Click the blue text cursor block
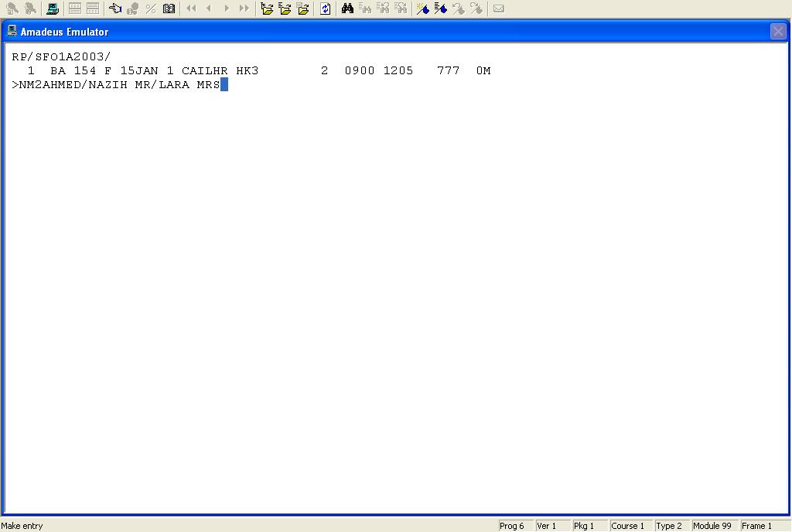Viewport: 792px width, 532px height. point(224,85)
